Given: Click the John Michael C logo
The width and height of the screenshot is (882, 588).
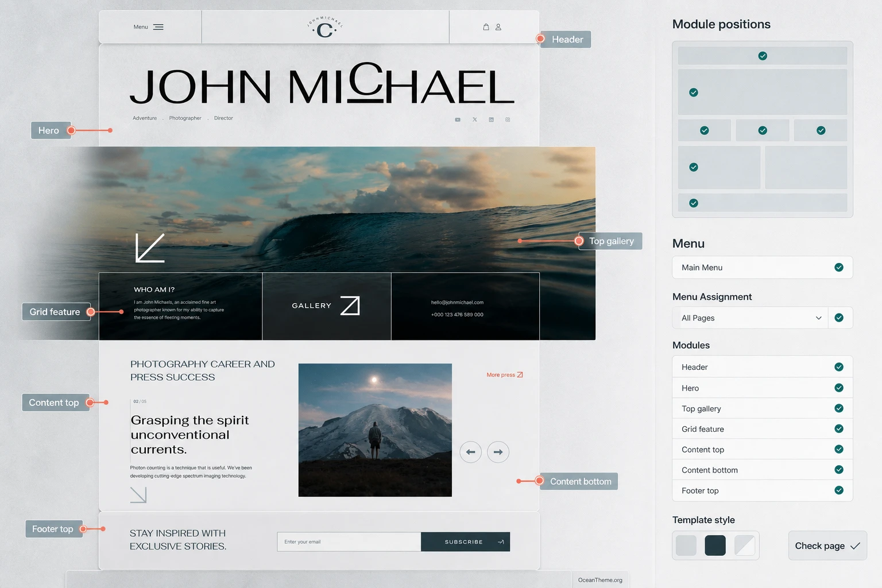Looking at the screenshot, I should point(325,27).
